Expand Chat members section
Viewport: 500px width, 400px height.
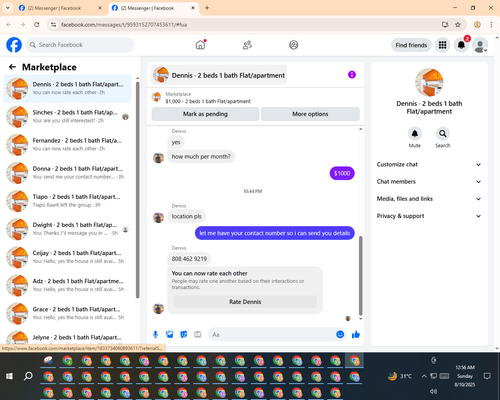point(429,182)
